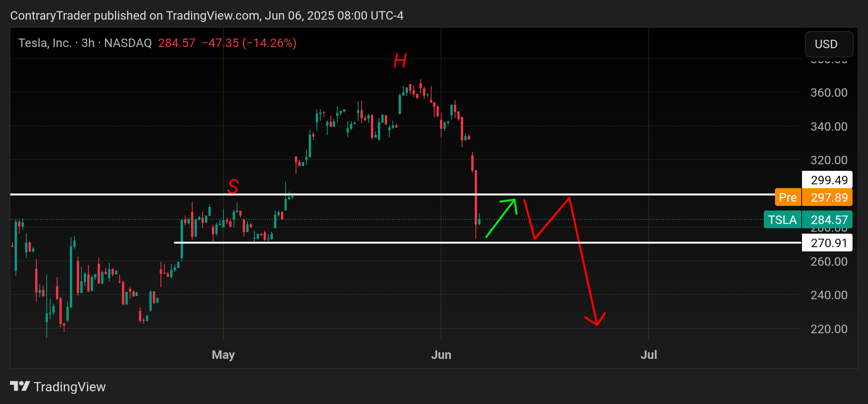Screen dimensions: 868x404
Task: Click the Jun label on time axis
Action: tap(441, 355)
